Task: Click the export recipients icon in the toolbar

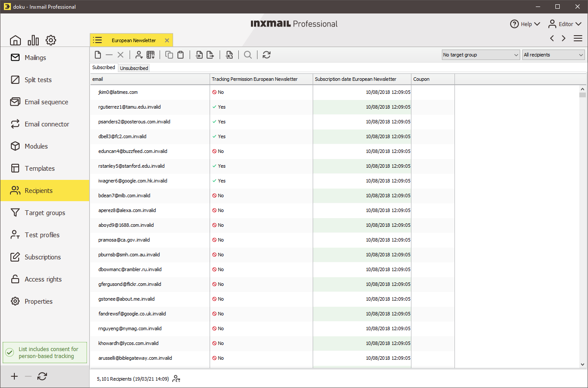Action: [x=210, y=55]
